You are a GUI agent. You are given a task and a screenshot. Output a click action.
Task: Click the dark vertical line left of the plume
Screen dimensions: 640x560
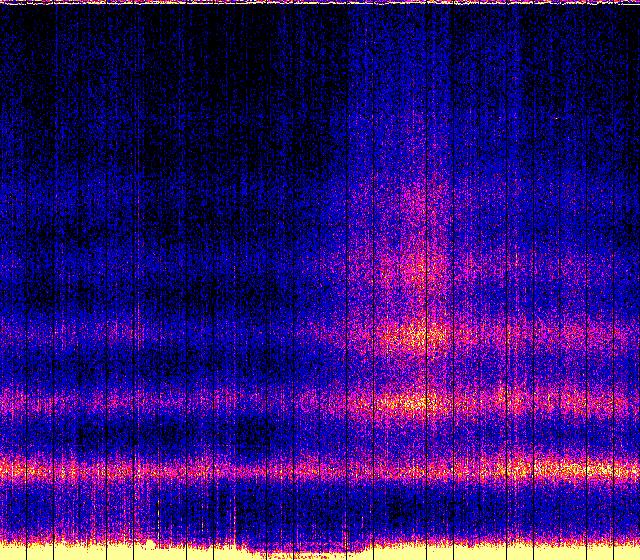(347, 250)
